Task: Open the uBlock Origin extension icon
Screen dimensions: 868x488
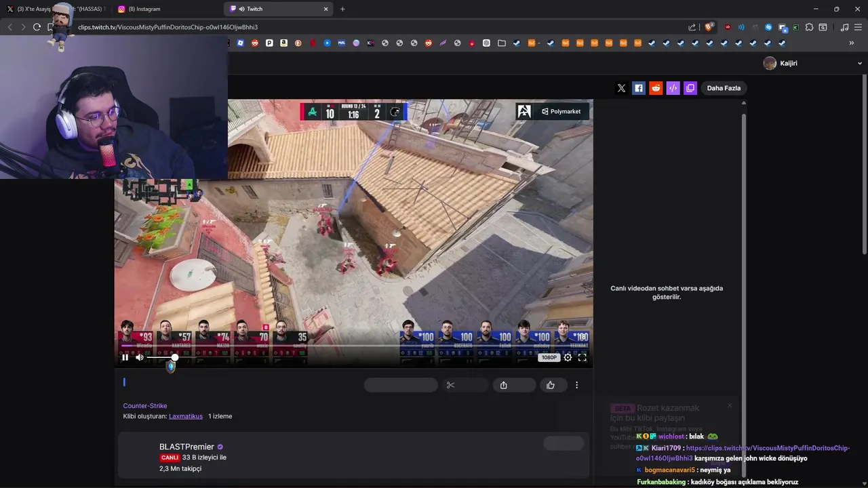Action: tap(728, 27)
